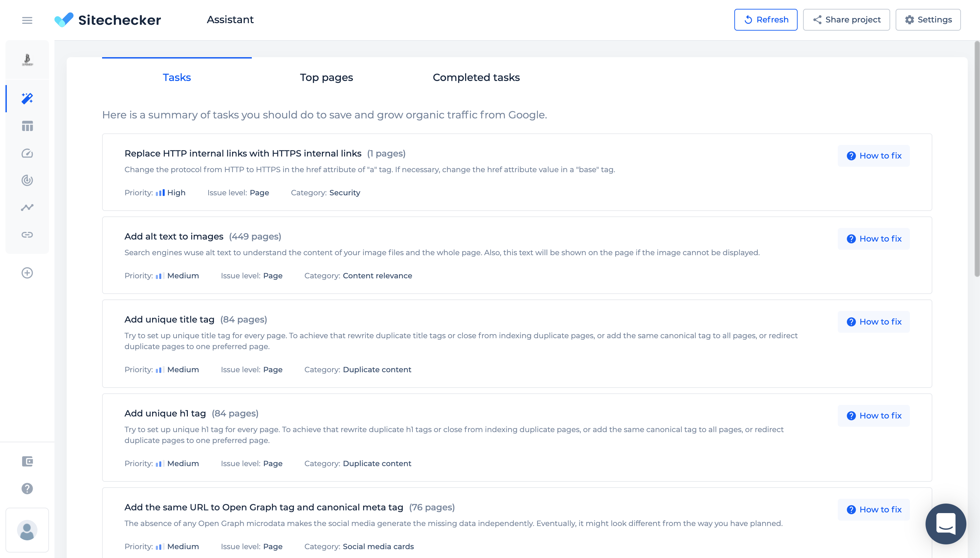The height and width of the screenshot is (558, 980).
Task: Open the grid/table view icon
Action: (x=27, y=126)
